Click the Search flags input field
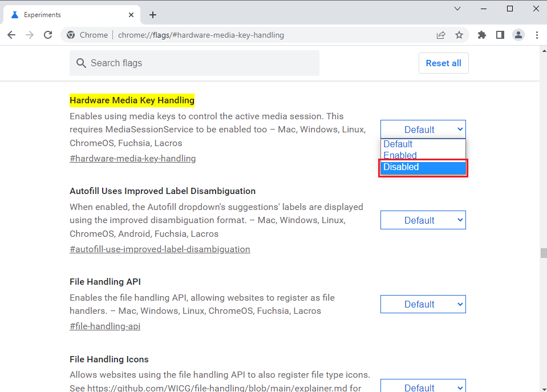This screenshot has width=547, height=392. [194, 63]
